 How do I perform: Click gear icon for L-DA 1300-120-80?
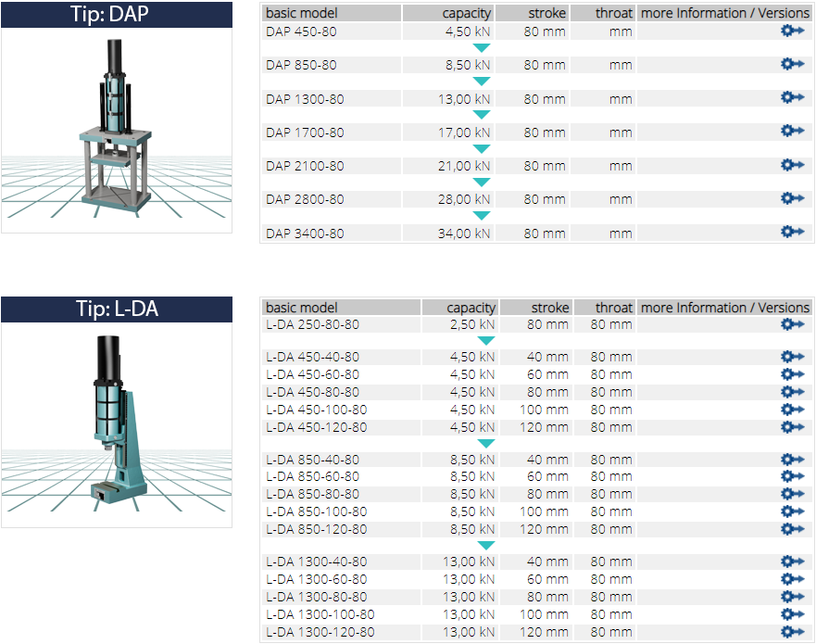792,632
